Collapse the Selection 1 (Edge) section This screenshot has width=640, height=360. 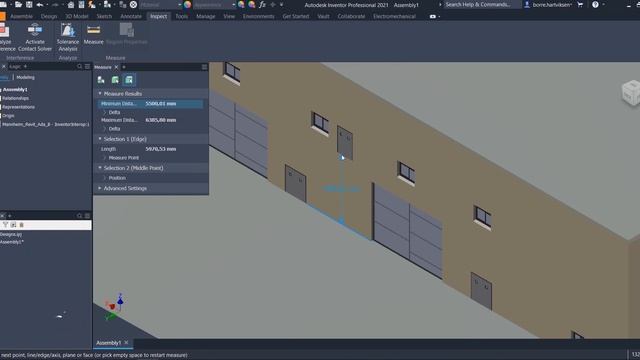pos(100,139)
